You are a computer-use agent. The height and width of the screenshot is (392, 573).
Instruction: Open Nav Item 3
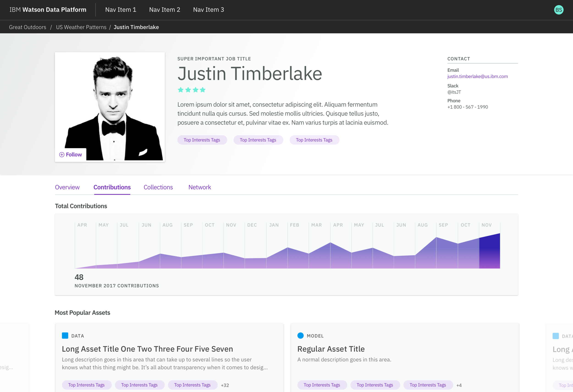point(208,10)
